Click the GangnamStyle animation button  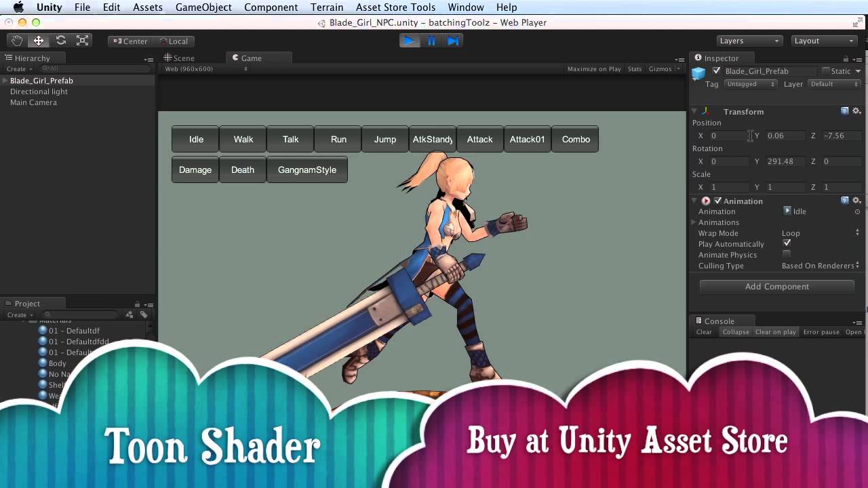coord(307,169)
